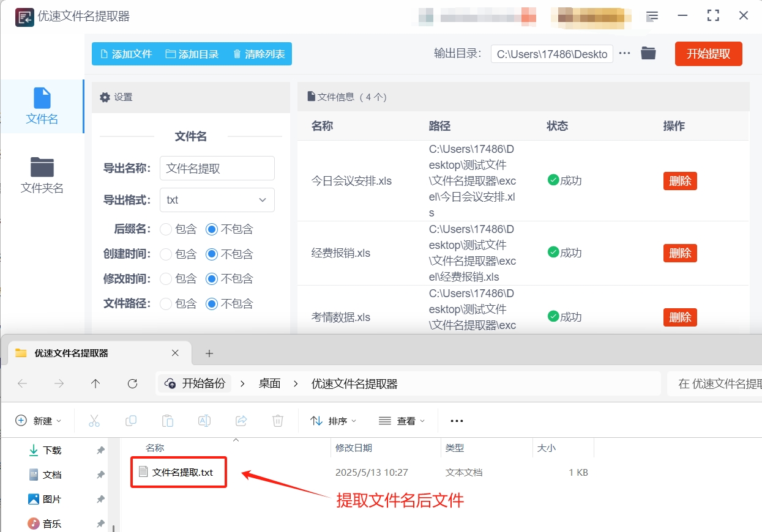762x532 pixels.
Task: Sort by the 大小 column header
Action: (546, 448)
